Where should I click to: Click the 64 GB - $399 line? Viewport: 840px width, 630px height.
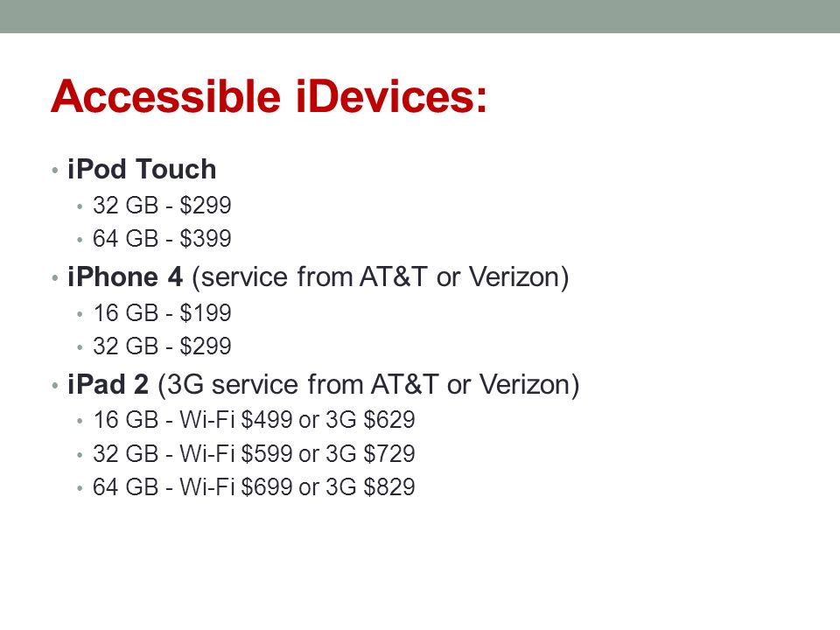click(x=162, y=238)
